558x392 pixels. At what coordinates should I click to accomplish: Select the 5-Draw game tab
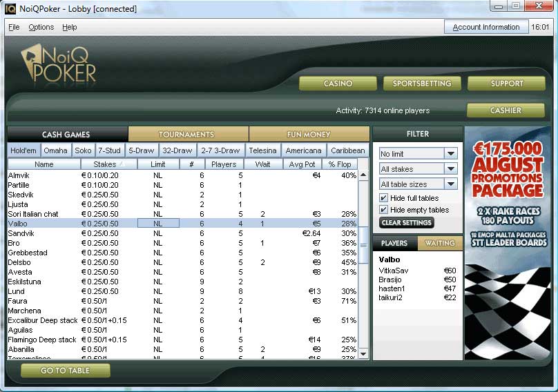142,150
